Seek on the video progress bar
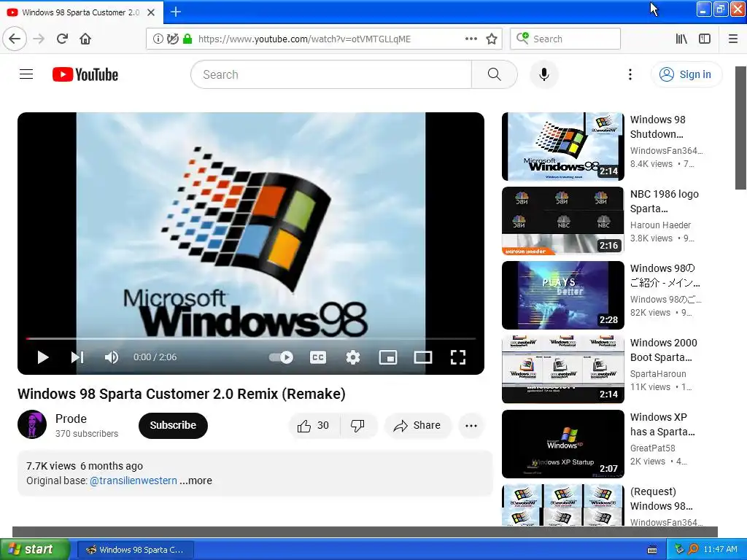This screenshot has width=747, height=560. coord(251,338)
